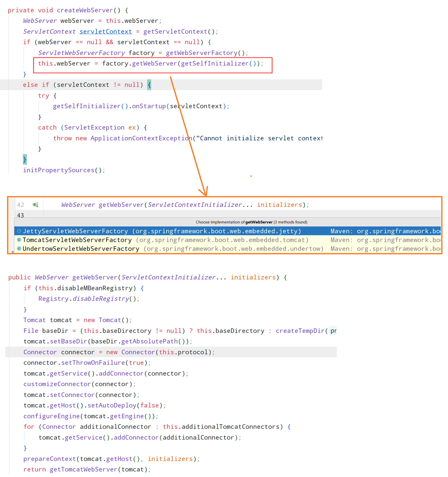Click the class icon beside UndertowServletWebServerFactory
The height and width of the screenshot is (477, 448).
pos(19,249)
